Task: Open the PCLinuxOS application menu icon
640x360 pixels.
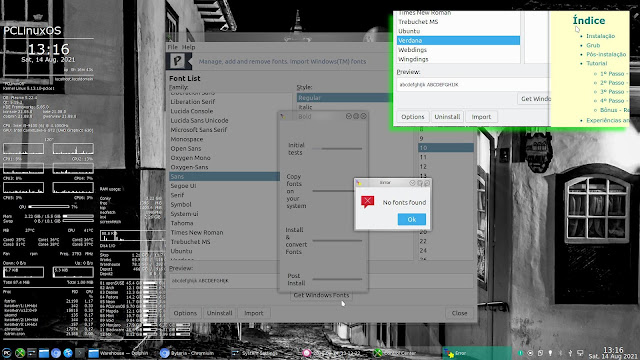Action: 7,353
